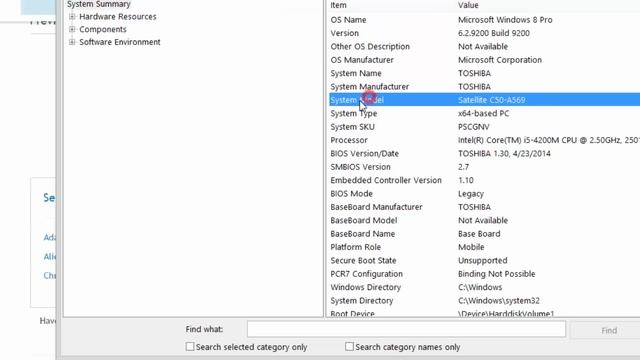Click the Legacy BIOS mode value
The image size is (640, 360).
point(471,194)
